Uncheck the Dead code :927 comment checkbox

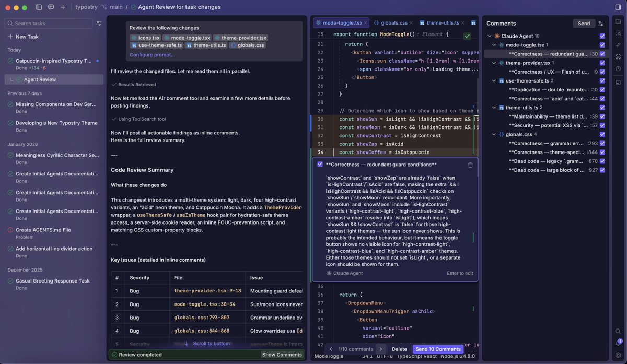tap(602, 170)
